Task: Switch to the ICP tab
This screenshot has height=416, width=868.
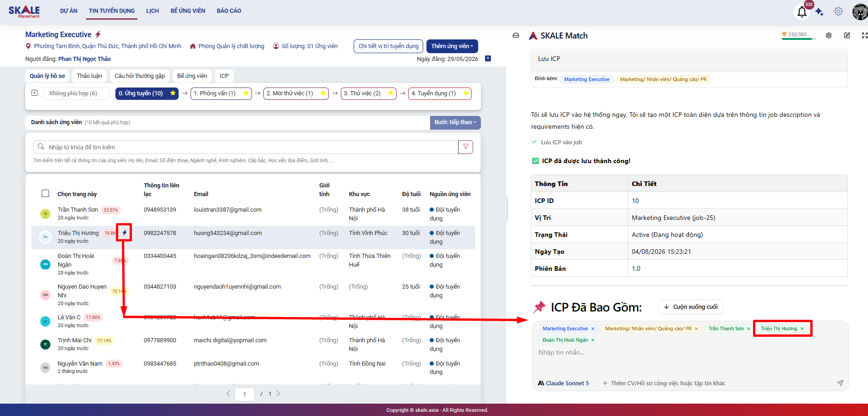Action: pyautogui.click(x=224, y=76)
